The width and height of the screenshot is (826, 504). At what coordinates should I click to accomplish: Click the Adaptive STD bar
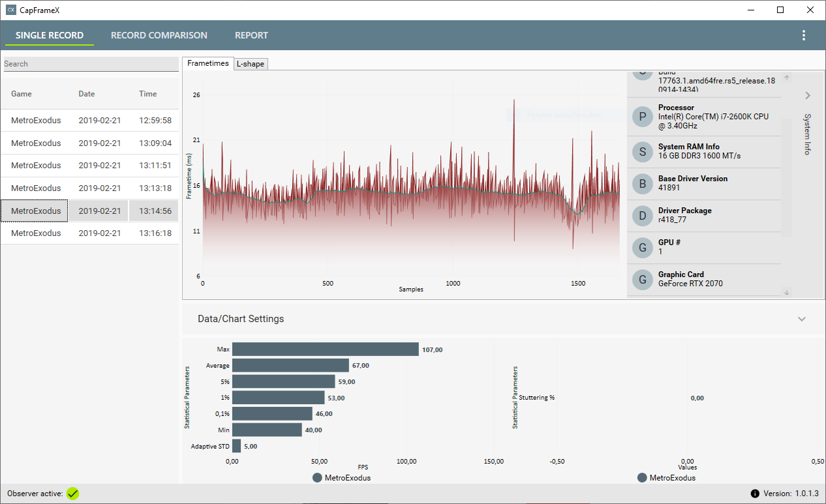point(236,446)
